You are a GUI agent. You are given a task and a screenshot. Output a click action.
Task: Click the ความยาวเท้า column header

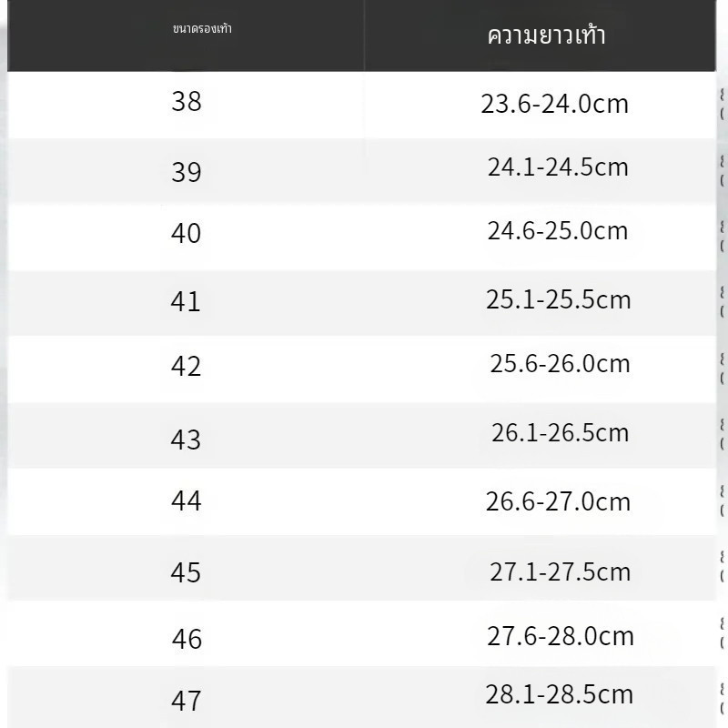tap(546, 36)
